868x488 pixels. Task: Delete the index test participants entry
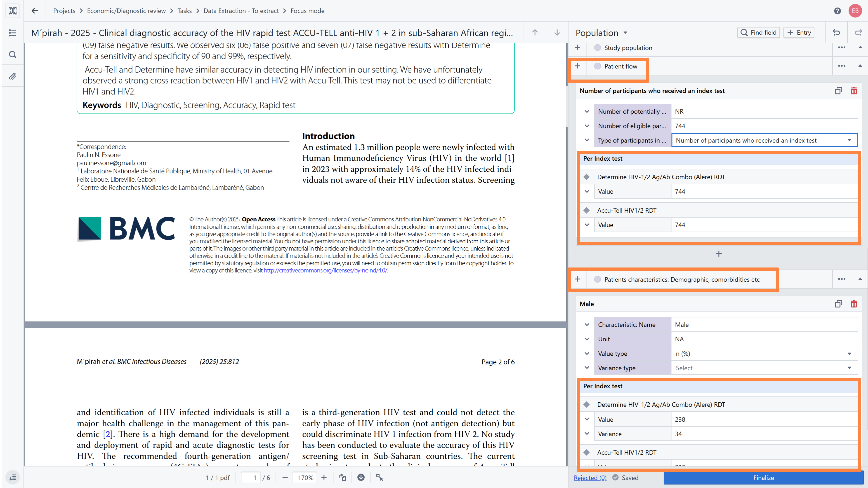pyautogui.click(x=854, y=91)
